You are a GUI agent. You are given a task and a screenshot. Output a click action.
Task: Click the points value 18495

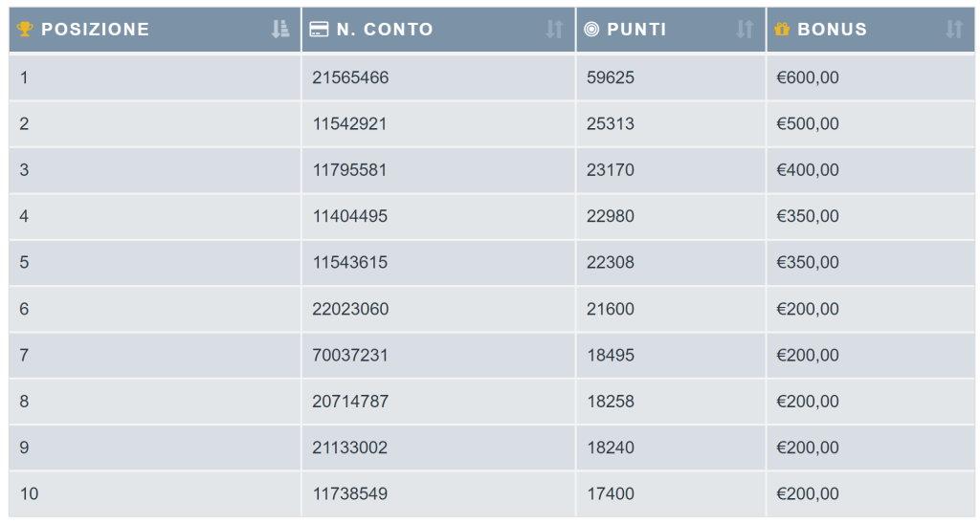[610, 355]
